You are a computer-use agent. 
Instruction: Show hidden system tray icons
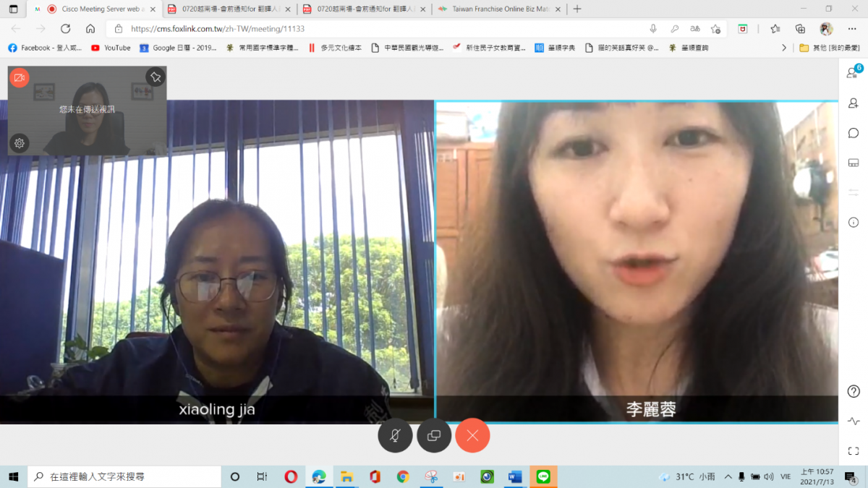click(x=726, y=477)
